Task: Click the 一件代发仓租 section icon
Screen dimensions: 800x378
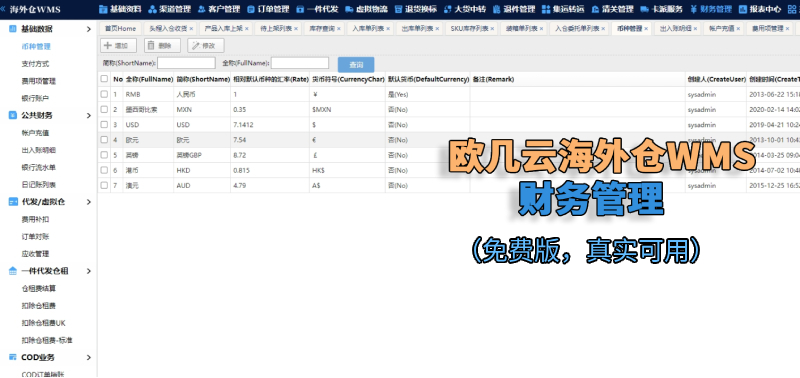Action: 13,271
